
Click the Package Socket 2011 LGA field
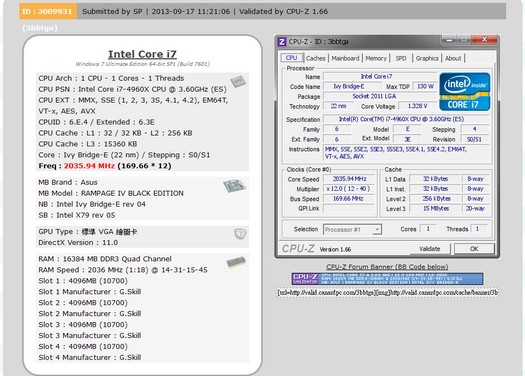[x=380, y=96]
